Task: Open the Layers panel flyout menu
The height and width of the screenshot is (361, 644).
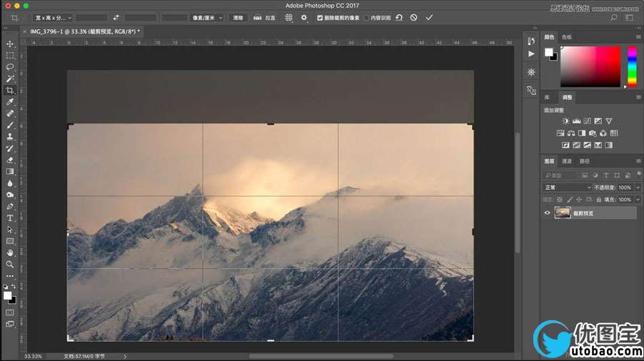Action: click(x=638, y=161)
